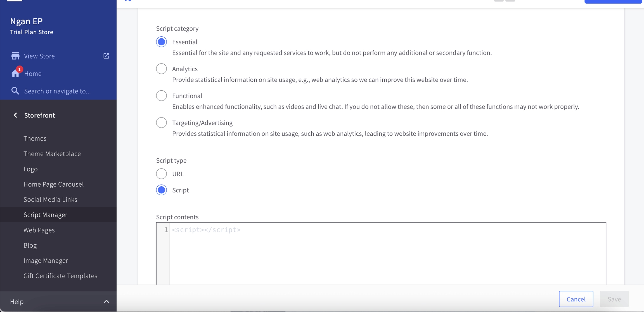Click the Save button
The height and width of the screenshot is (312, 644).
(614, 299)
